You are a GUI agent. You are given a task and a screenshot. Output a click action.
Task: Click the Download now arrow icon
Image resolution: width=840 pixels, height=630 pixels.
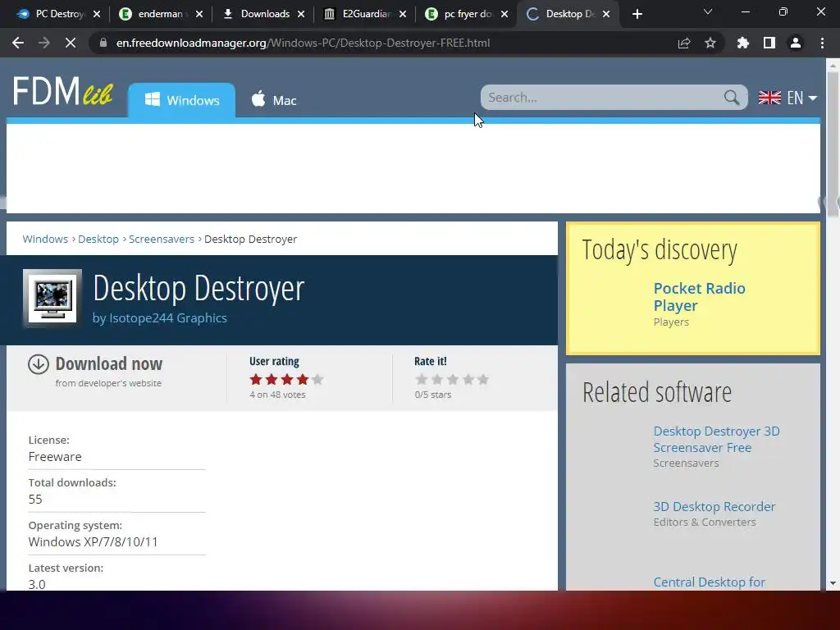click(x=39, y=364)
